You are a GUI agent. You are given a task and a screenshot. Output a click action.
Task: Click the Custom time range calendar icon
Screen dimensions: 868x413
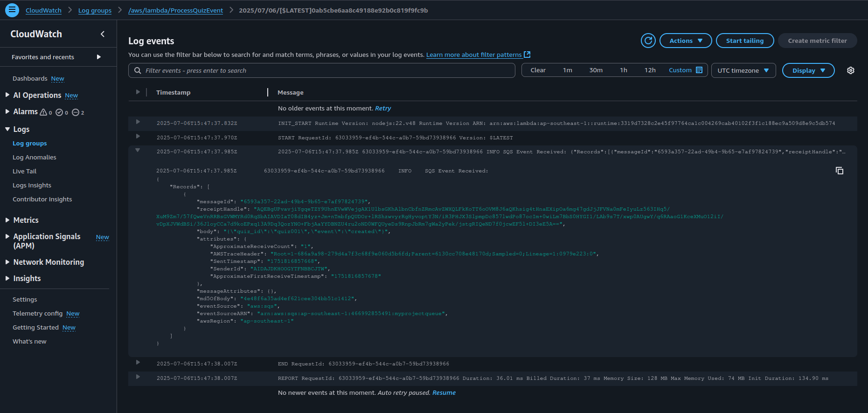coord(699,70)
